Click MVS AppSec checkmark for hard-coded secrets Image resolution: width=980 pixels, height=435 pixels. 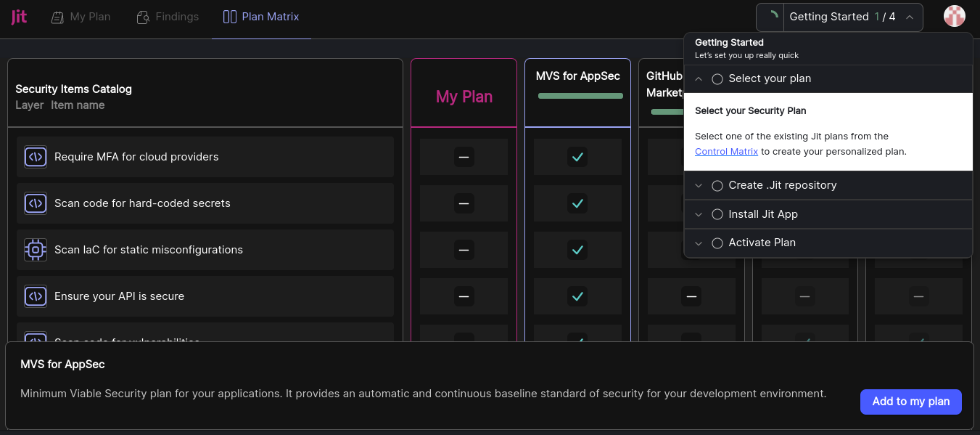[577, 204]
